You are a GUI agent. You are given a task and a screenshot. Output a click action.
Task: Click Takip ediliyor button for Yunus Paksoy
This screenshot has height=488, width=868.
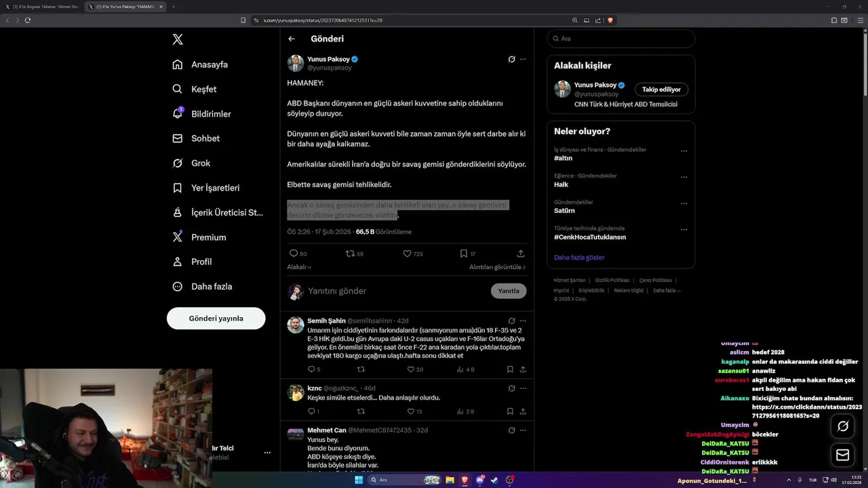(x=662, y=89)
